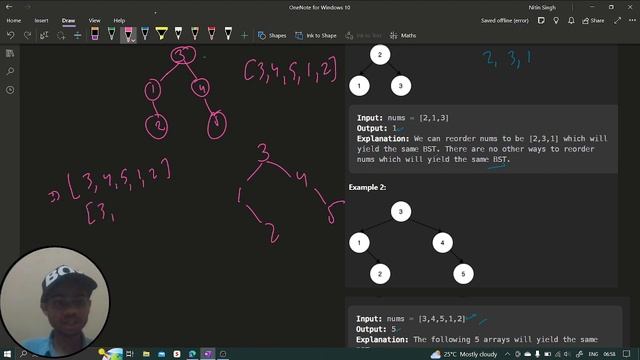Screen dimensions: 640x360
Task: Select the last white pen
Action: click(228, 33)
